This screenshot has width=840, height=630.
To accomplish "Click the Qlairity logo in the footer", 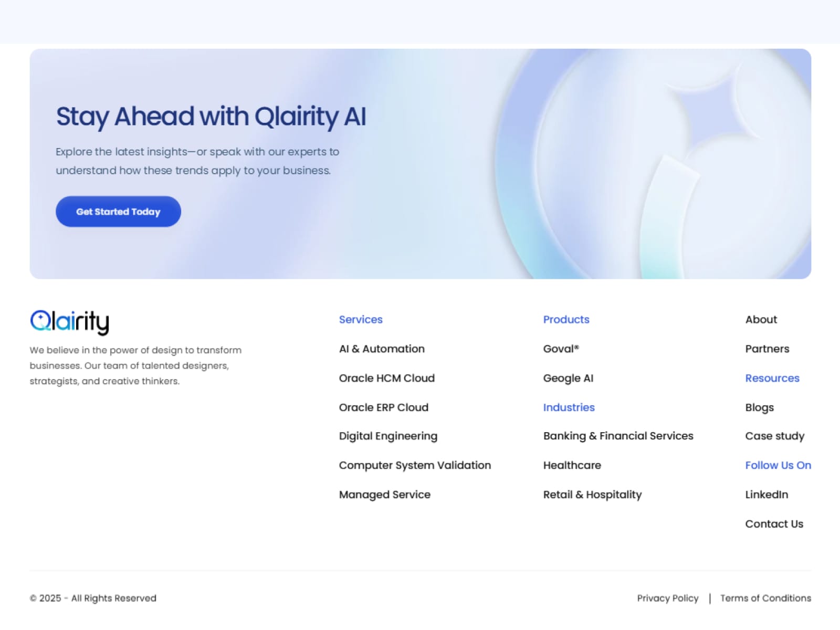I will click(69, 322).
